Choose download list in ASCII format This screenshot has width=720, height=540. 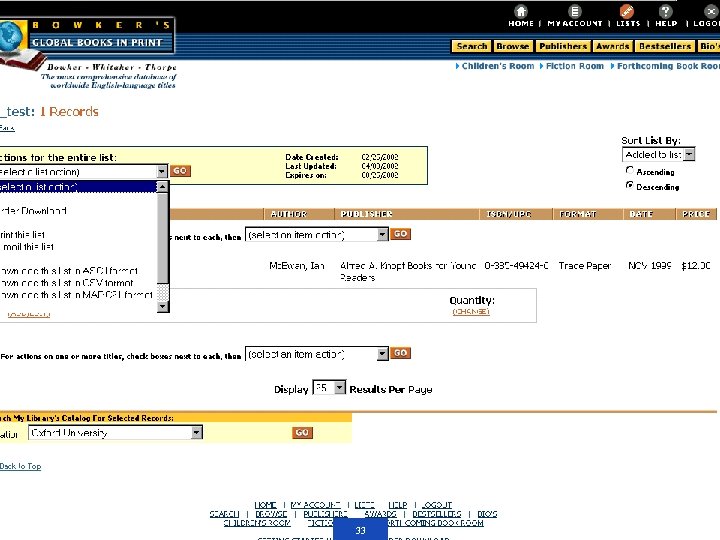coord(69,270)
